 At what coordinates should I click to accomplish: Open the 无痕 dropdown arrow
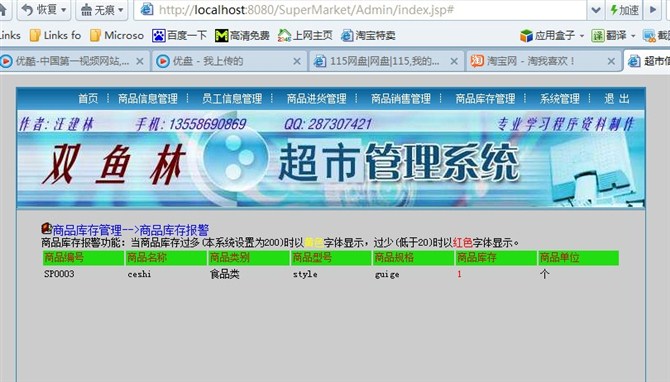click(x=120, y=9)
